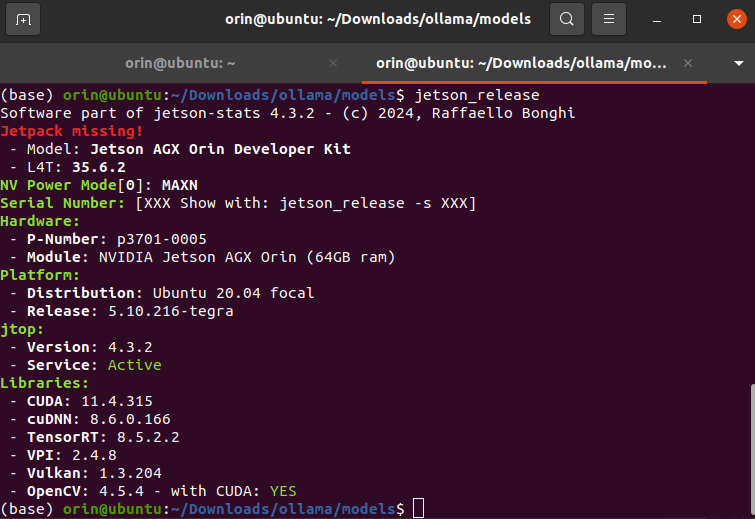
Task: Open a new terminal tab
Action: pos(23,19)
